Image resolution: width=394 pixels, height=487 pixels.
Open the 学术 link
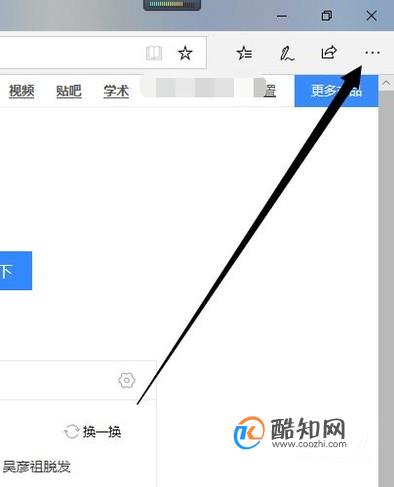(116, 91)
